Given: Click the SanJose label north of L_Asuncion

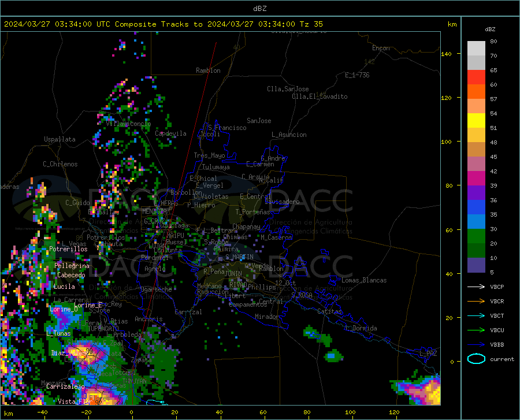Looking at the screenshot, I should [259, 121].
